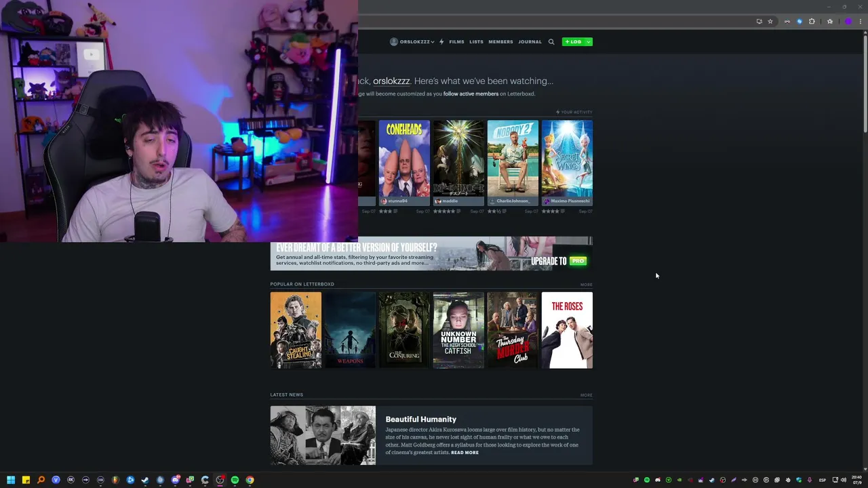Open the Caught Stealing poster

tap(296, 330)
